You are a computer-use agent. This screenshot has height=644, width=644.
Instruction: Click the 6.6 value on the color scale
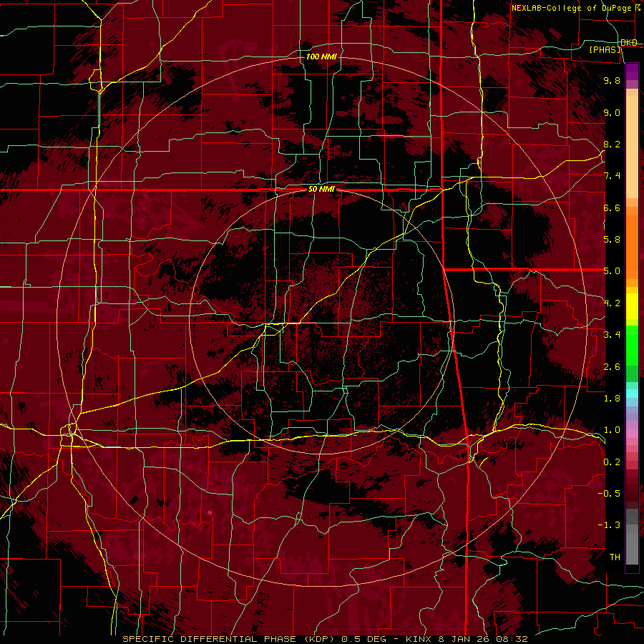point(612,208)
